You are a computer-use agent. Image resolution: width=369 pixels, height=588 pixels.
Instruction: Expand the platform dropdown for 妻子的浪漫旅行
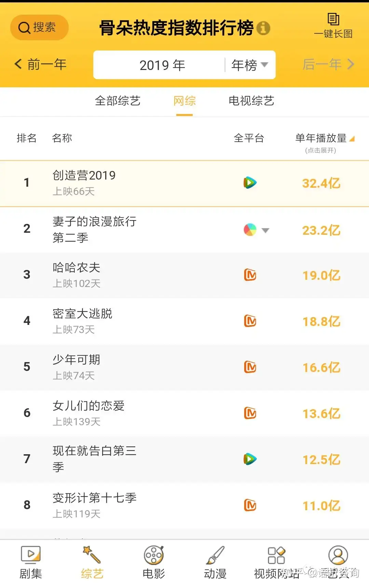coord(265,230)
